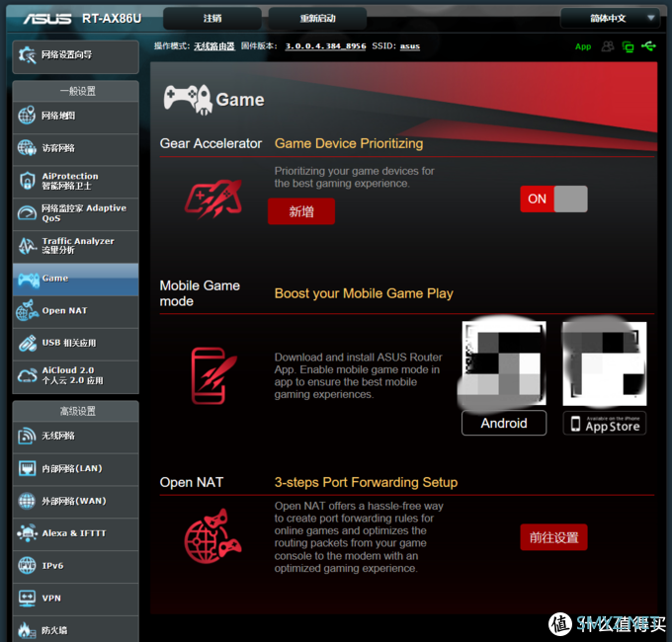This screenshot has height=642, width=672.
Task: Select VPN menu item
Action: [x=76, y=600]
